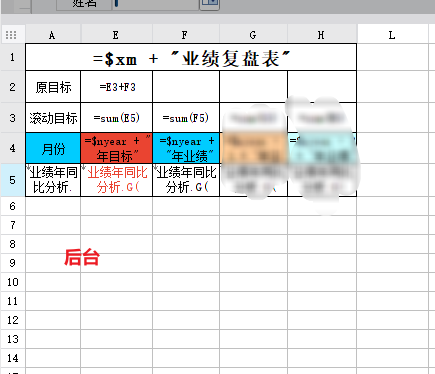Select row 1 header
This screenshot has width=435, height=374.
click(13, 57)
